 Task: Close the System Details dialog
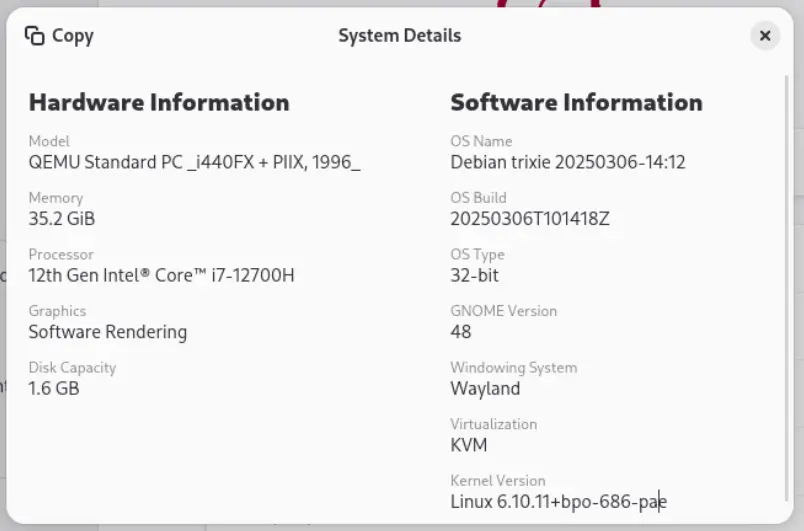point(765,35)
